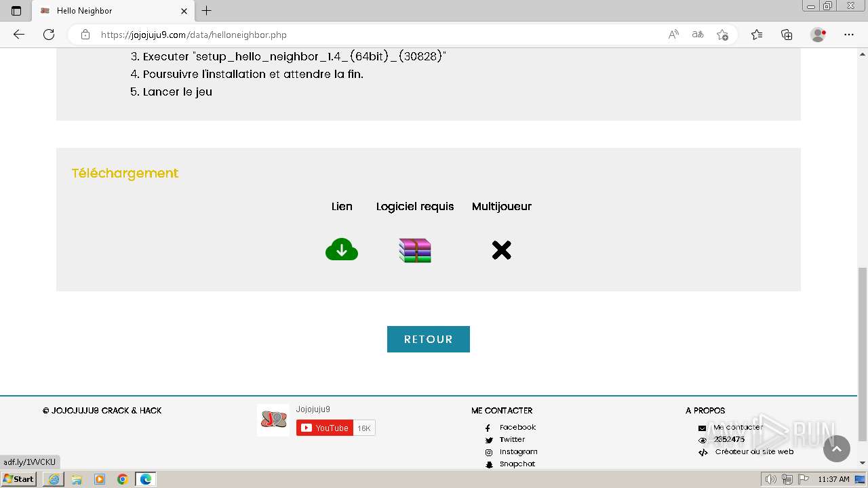868x488 pixels.
Task: Open the Collections icon
Action: 787,35
